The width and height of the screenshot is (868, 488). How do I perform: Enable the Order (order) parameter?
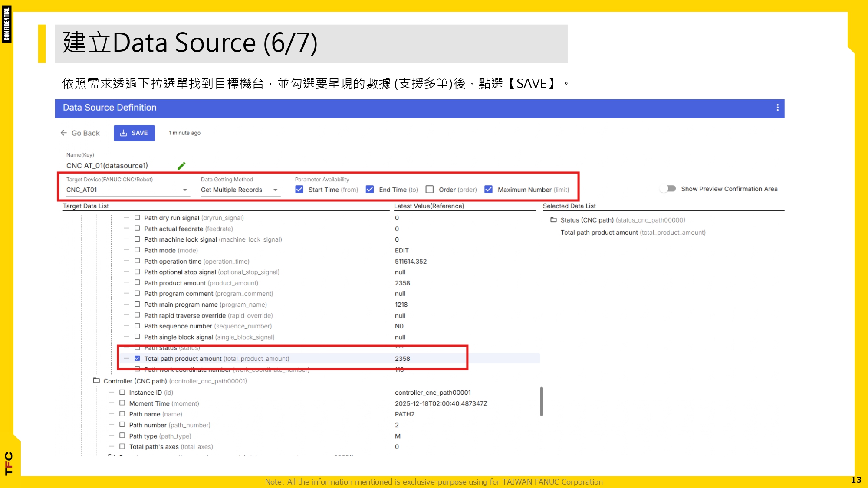pos(429,189)
